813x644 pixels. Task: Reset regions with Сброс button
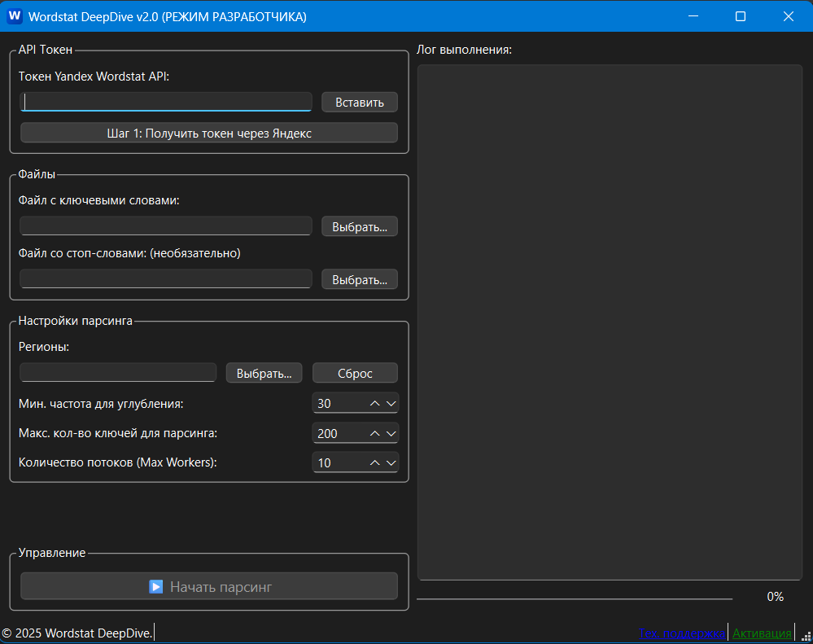tap(355, 373)
